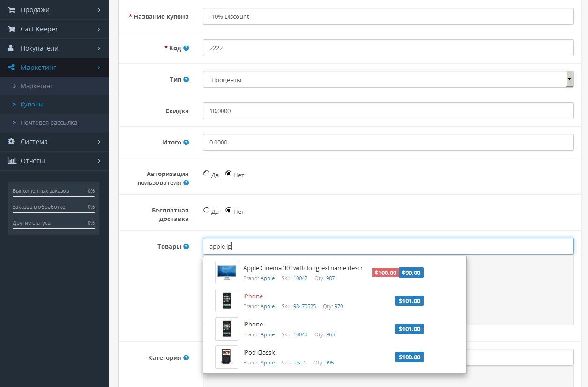Image resolution: width=588 pixels, height=387 pixels.
Task: Open the Маркетинг submenu item
Action: pos(54,86)
